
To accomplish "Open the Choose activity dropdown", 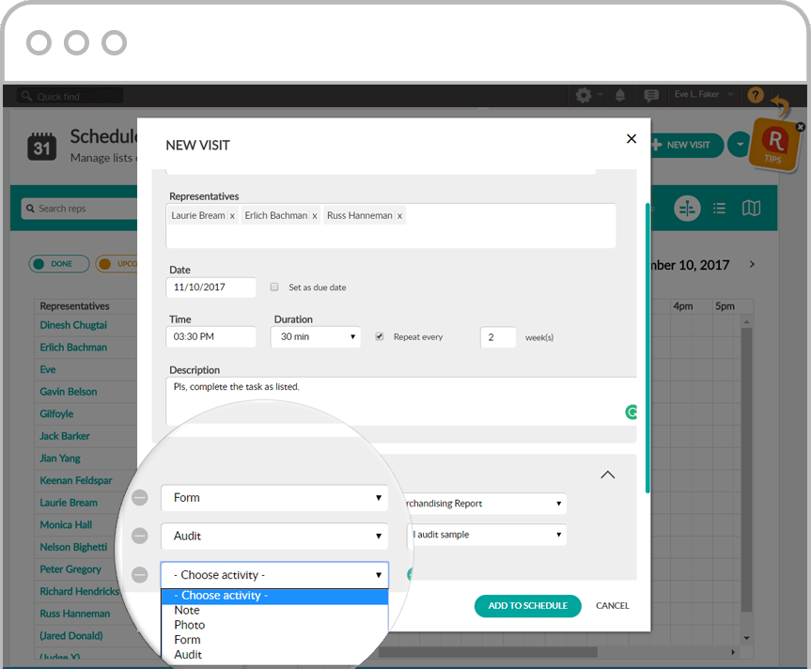I will coord(274,575).
